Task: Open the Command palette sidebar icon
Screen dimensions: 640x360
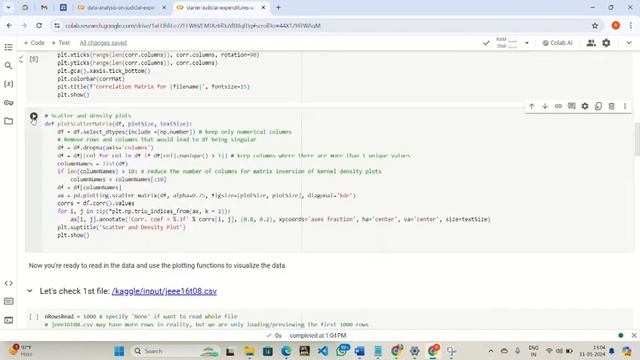Action: [8, 301]
